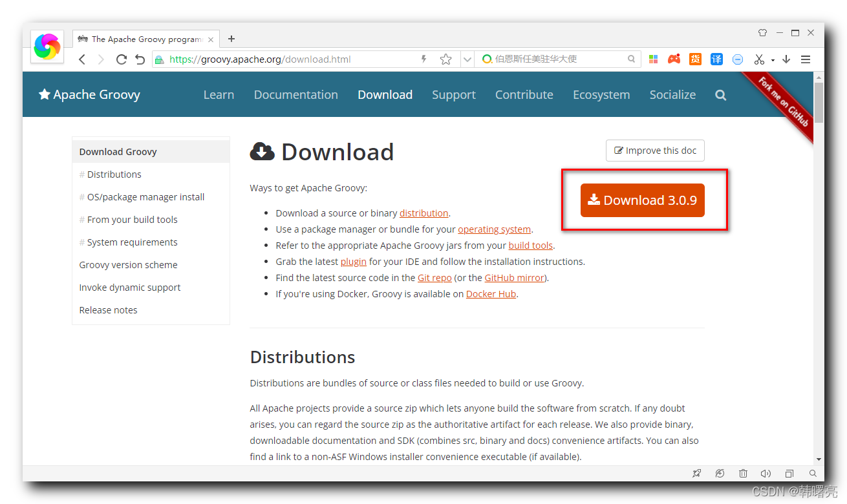Click the skin/shirt icon in title bar
The height and width of the screenshot is (504, 847).
(x=762, y=32)
